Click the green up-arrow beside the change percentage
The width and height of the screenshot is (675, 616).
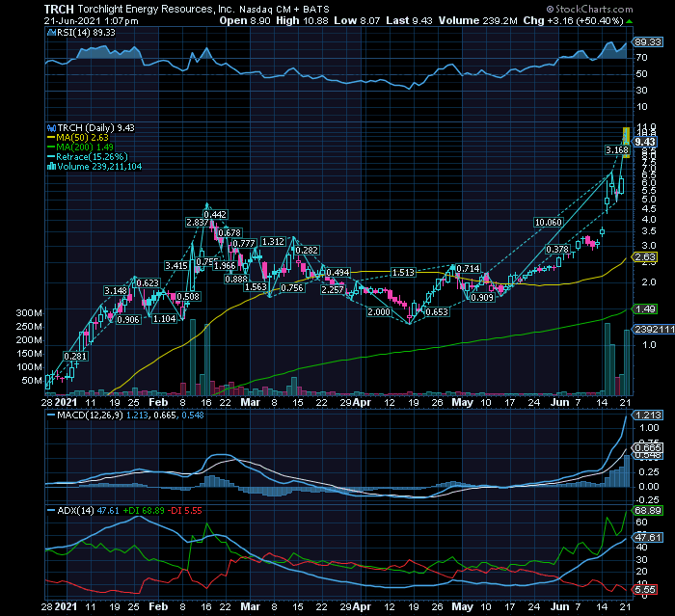629,21
